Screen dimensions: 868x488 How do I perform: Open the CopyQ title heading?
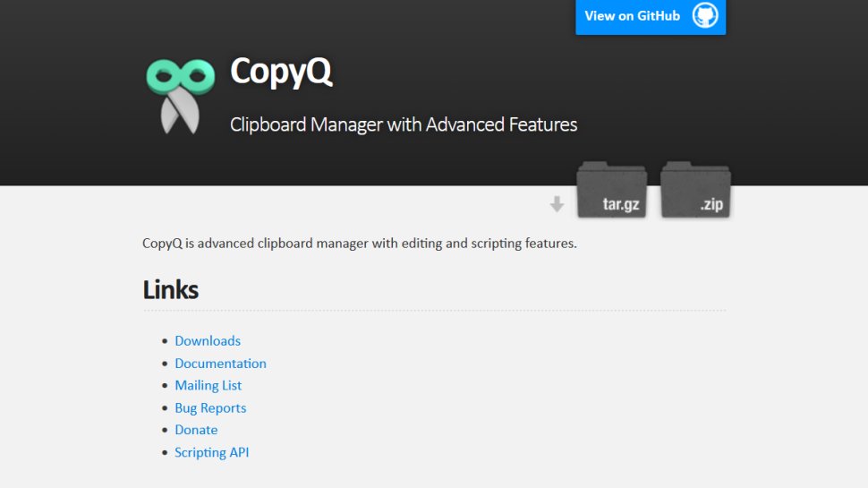click(281, 72)
